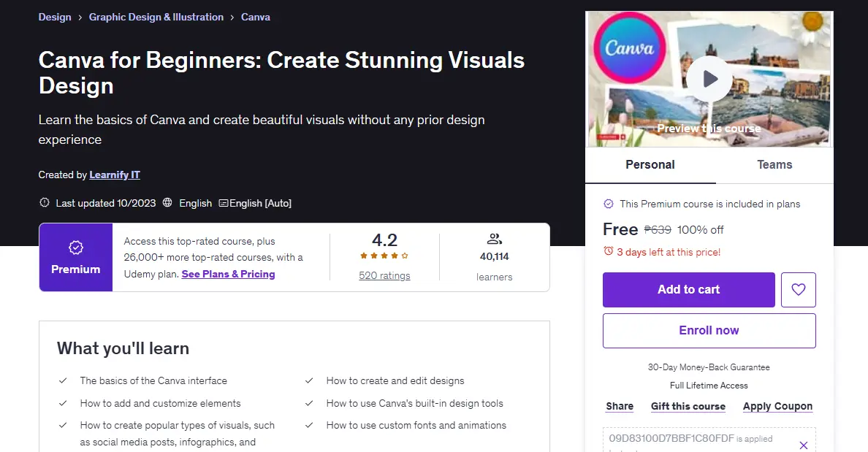This screenshot has width=868, height=452.
Task: Switch to the Personal tab
Action: click(650, 165)
